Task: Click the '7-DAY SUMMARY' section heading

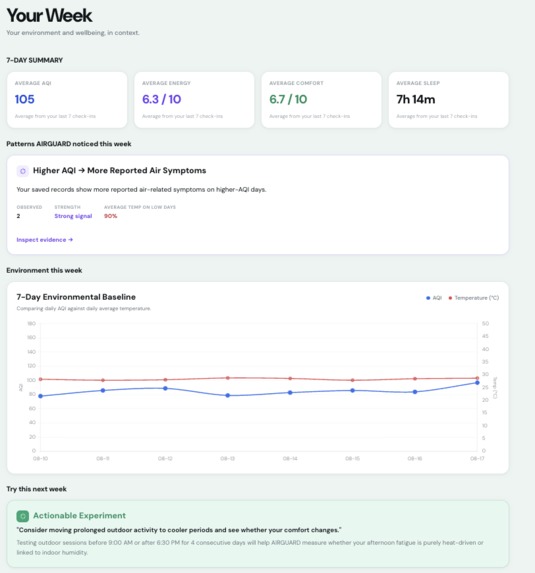Action: pos(35,60)
